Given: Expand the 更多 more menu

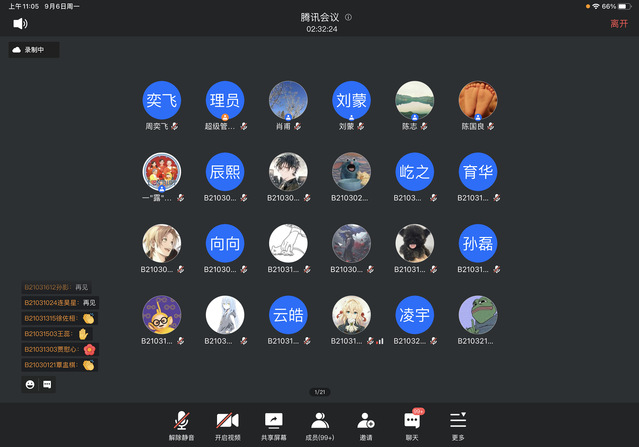Looking at the screenshot, I should (x=458, y=424).
